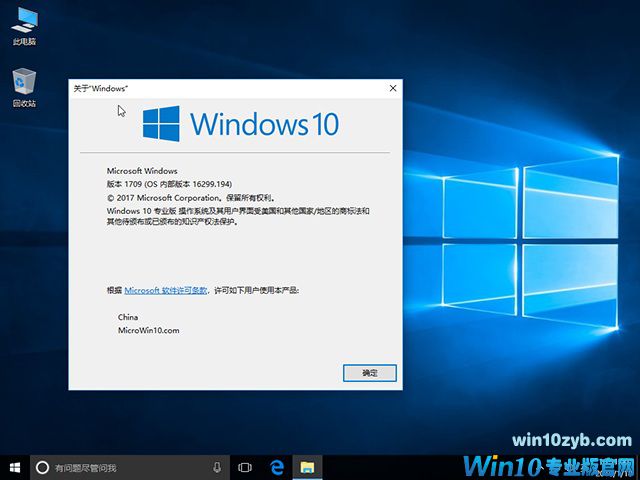
Task: Click the MicroWin10.com text
Action: coord(149,331)
